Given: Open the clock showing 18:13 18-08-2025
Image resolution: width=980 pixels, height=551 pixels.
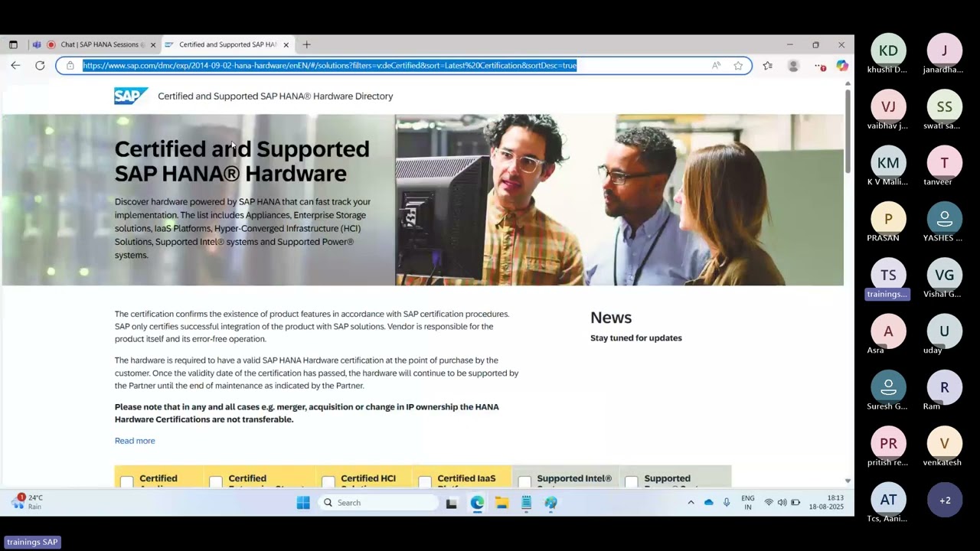Looking at the screenshot, I should click(x=826, y=503).
